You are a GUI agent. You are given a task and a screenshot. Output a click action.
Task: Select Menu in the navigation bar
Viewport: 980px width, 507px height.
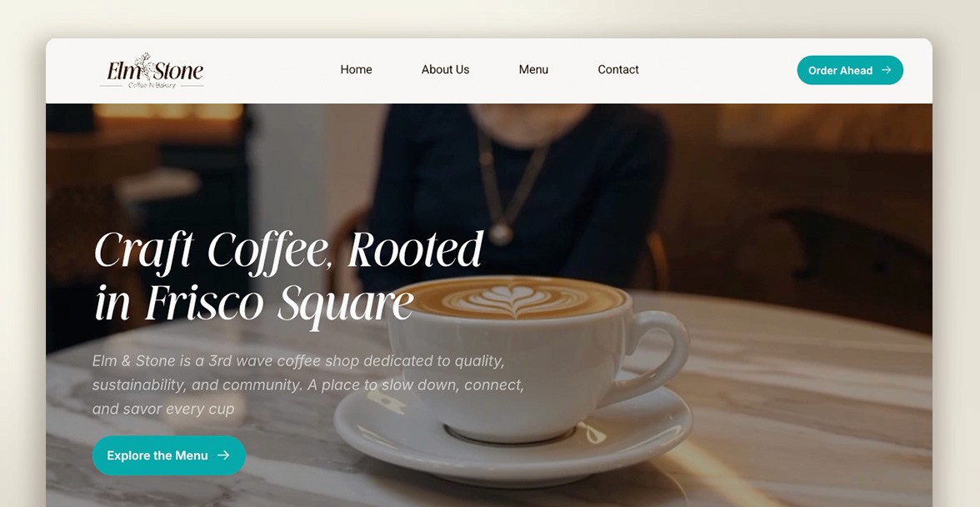pos(533,69)
